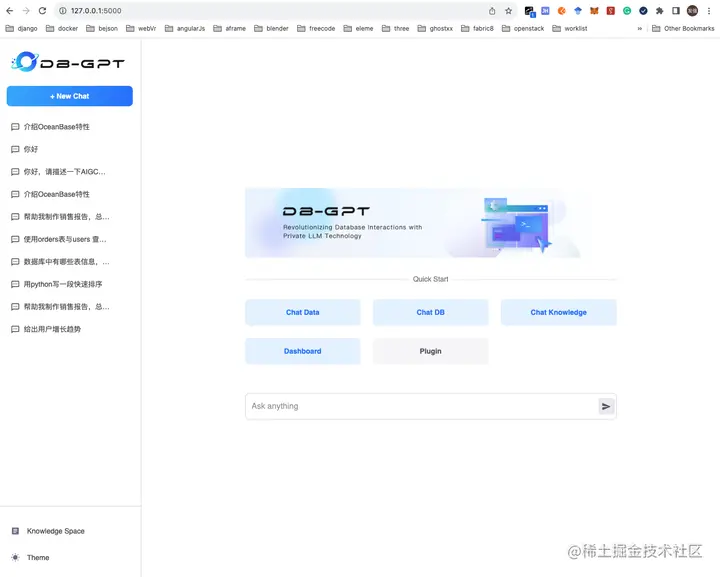Click the chat icon beside 给出用户增长趋势
This screenshot has height=577, width=720.
click(x=15, y=329)
